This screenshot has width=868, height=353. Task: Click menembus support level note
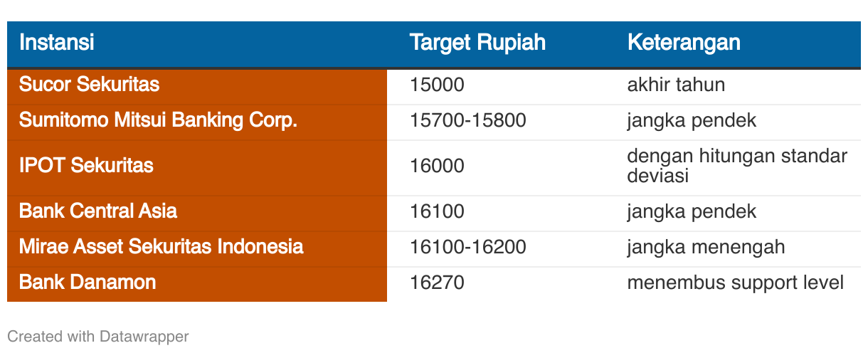pyautogui.click(x=736, y=283)
